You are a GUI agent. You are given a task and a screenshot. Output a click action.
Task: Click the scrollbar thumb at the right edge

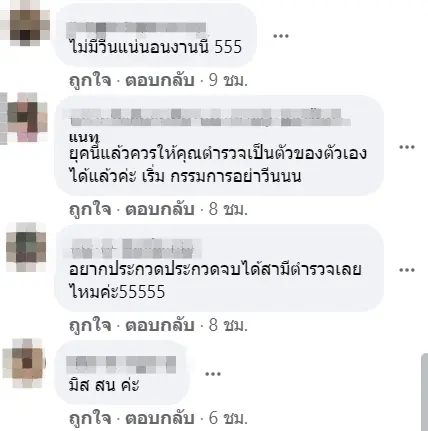click(x=424, y=392)
